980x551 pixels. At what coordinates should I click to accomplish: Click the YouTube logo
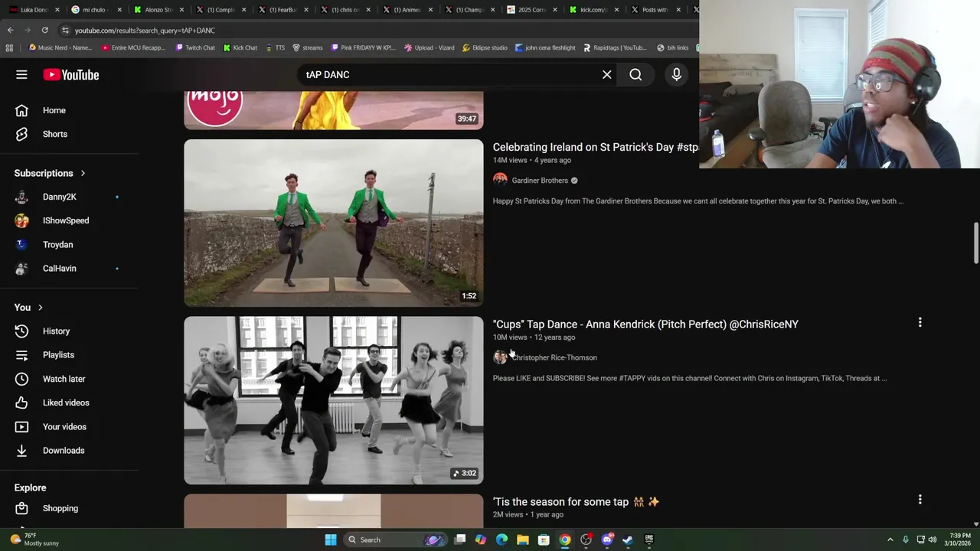tap(71, 74)
